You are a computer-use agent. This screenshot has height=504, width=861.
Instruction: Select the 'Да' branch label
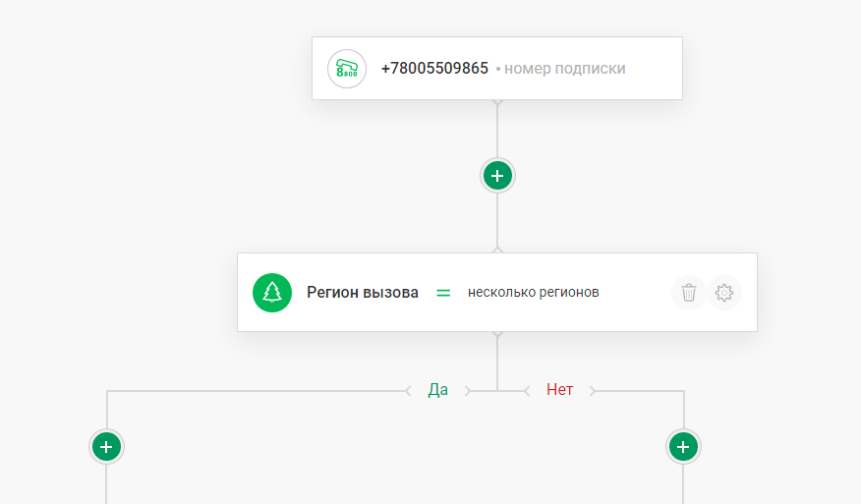point(438,390)
